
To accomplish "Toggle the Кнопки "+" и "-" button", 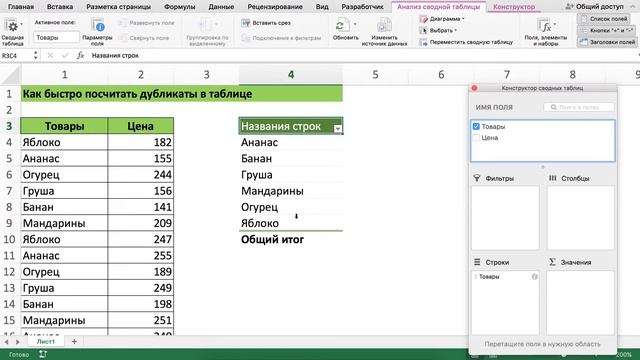I will [607, 31].
